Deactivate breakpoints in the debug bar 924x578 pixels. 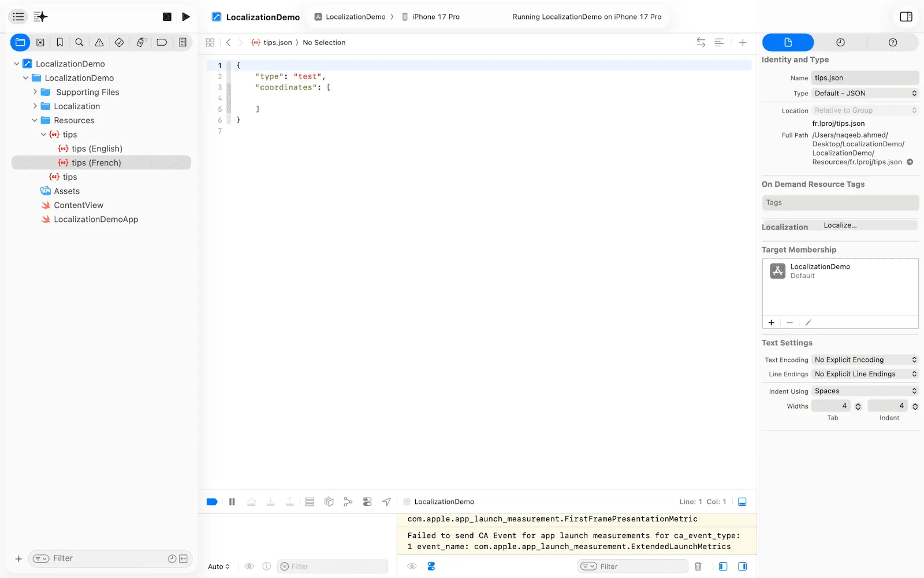coord(212,502)
